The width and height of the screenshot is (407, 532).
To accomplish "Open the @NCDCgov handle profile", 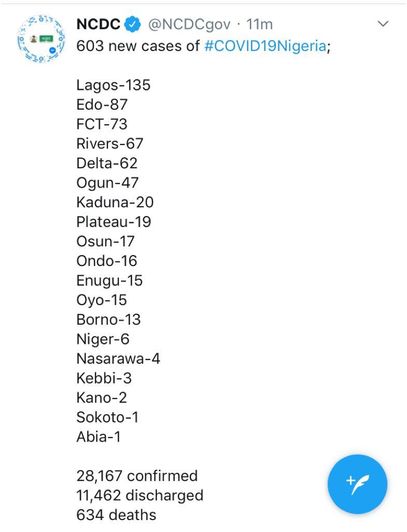I will point(189,25).
